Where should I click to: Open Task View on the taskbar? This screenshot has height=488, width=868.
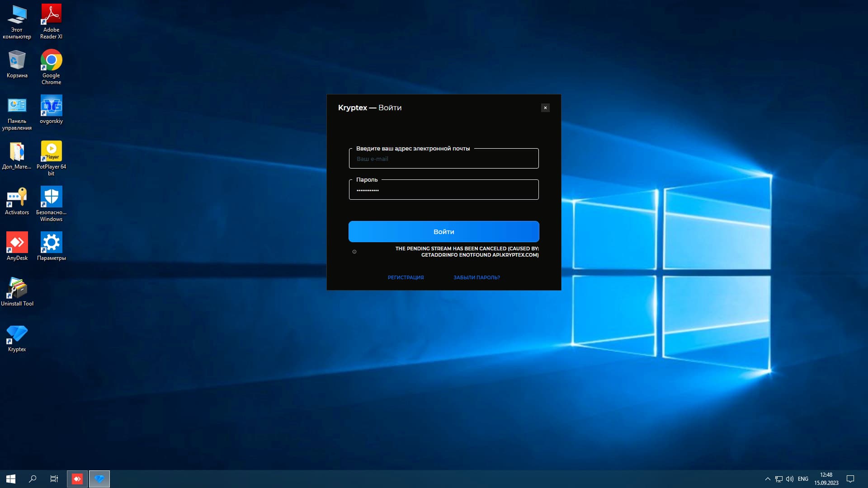(x=54, y=479)
